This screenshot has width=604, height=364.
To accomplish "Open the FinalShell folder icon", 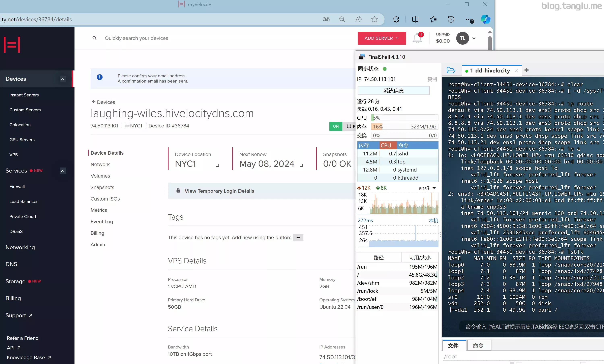I will click(x=451, y=70).
